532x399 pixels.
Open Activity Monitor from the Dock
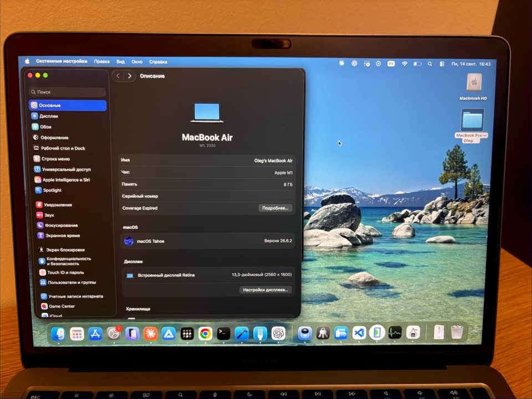[395, 332]
